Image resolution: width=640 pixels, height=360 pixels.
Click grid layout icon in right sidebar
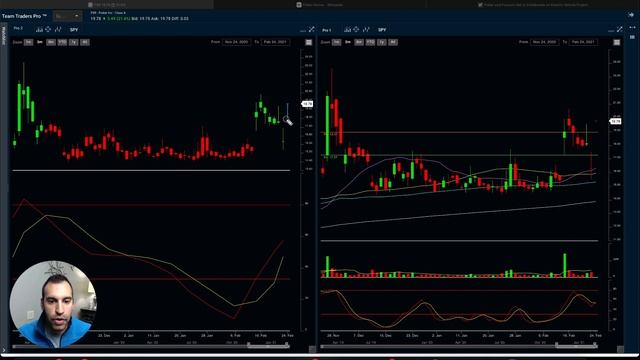[632, 37]
